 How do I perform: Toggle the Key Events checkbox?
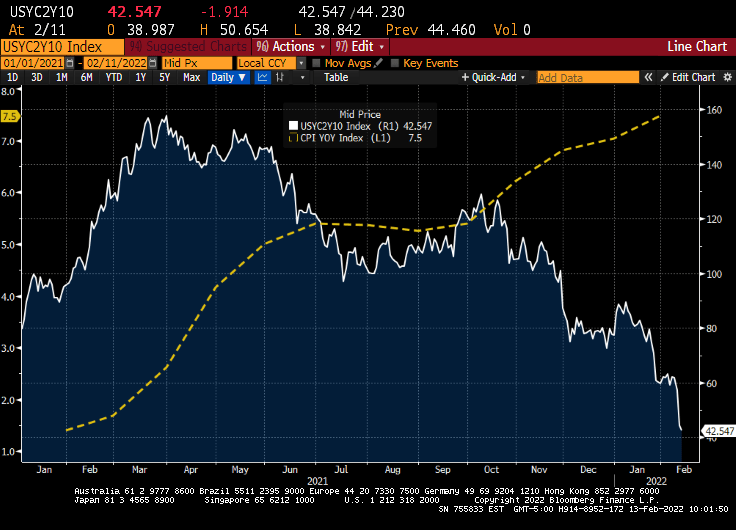click(394, 63)
